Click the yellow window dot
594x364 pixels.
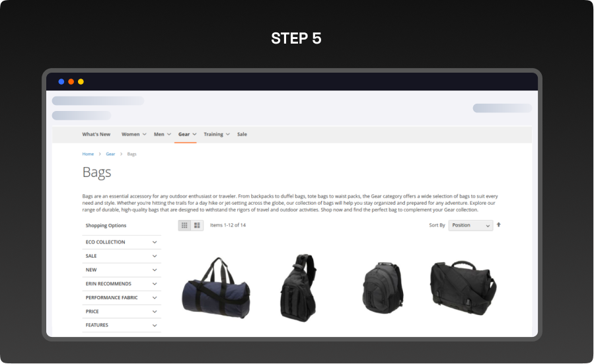click(81, 82)
